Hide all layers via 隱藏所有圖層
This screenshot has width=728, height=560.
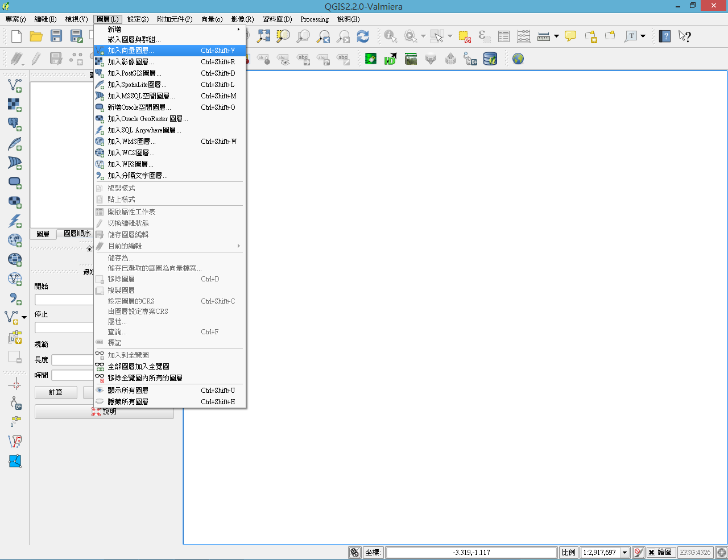click(128, 402)
